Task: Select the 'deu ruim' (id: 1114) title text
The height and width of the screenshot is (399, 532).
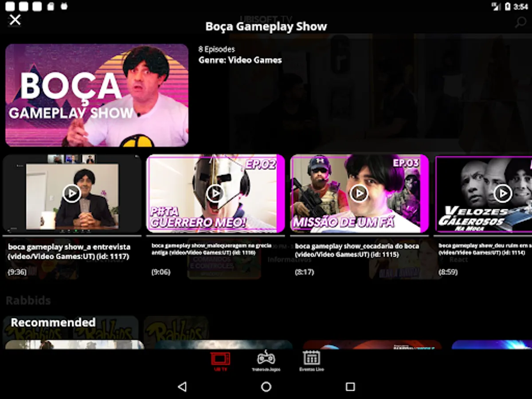Action: (x=485, y=248)
